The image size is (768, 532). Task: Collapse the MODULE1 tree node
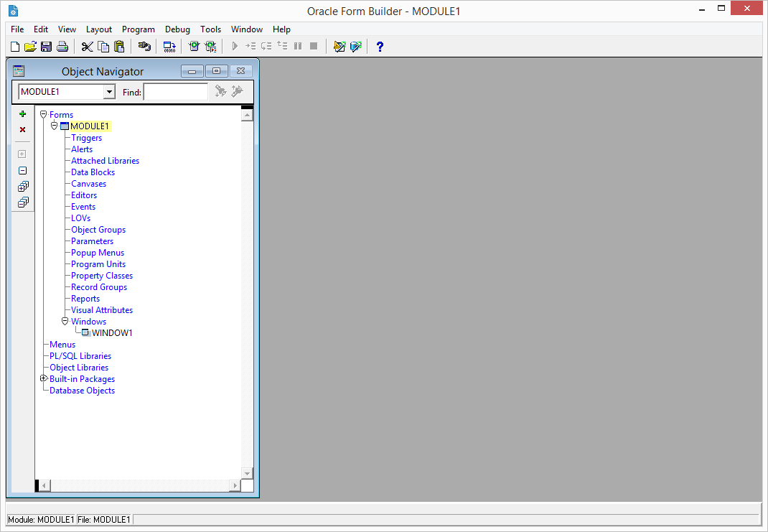tap(55, 126)
